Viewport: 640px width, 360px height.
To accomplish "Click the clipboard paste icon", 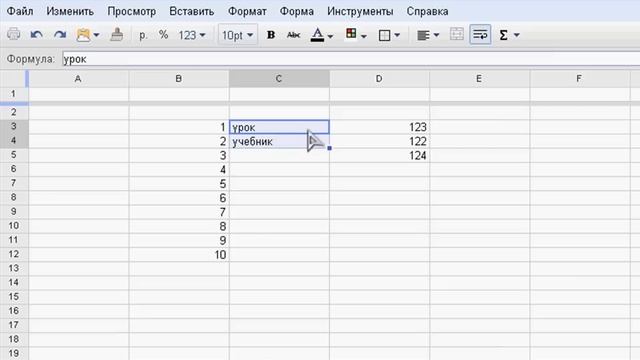I will [83, 35].
